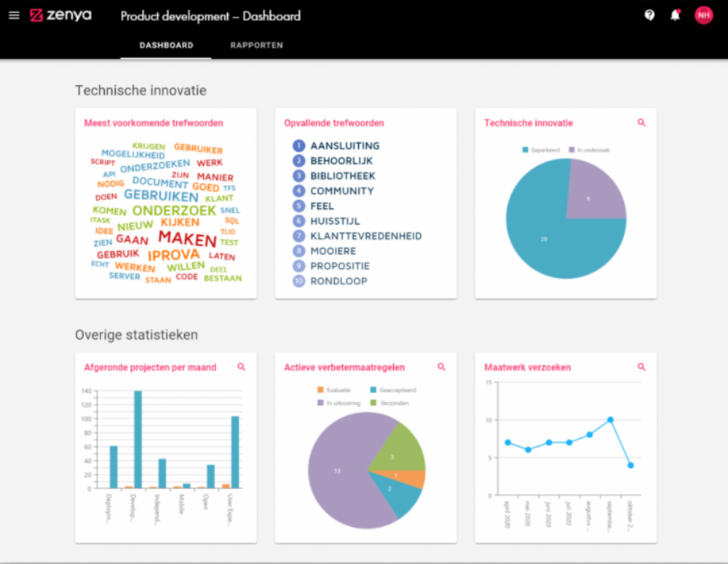
Task: Click SERVER in the word cloud
Action: point(124,276)
